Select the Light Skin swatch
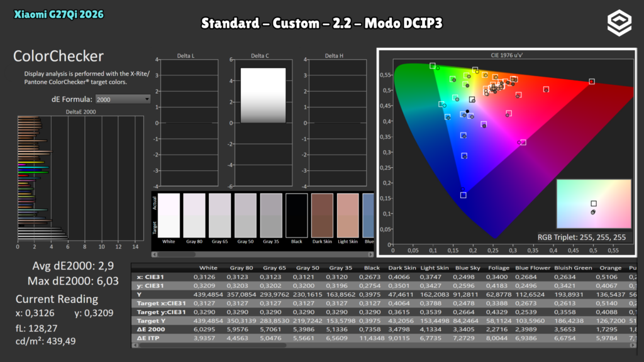644x362 pixels. pos(348,216)
